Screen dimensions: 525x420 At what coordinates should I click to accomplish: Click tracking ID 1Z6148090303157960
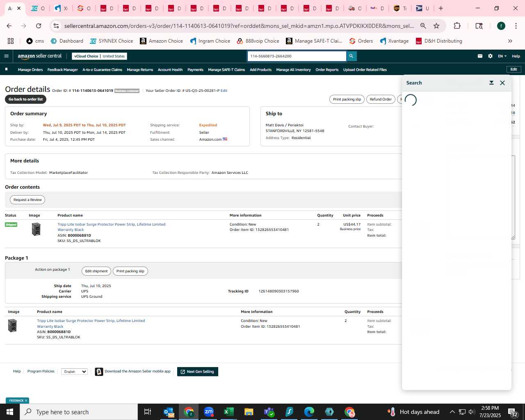(x=278, y=291)
